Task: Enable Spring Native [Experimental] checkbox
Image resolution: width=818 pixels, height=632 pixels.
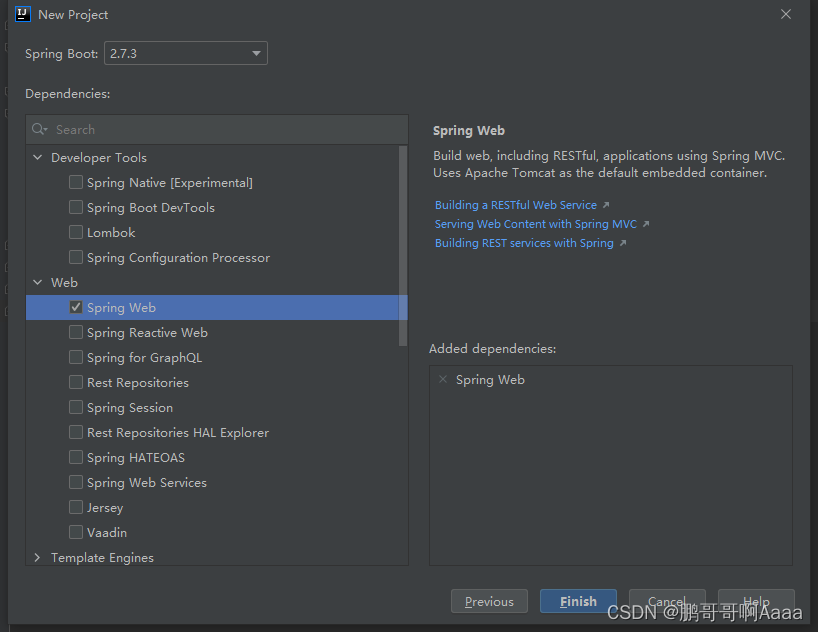Action: tap(76, 182)
